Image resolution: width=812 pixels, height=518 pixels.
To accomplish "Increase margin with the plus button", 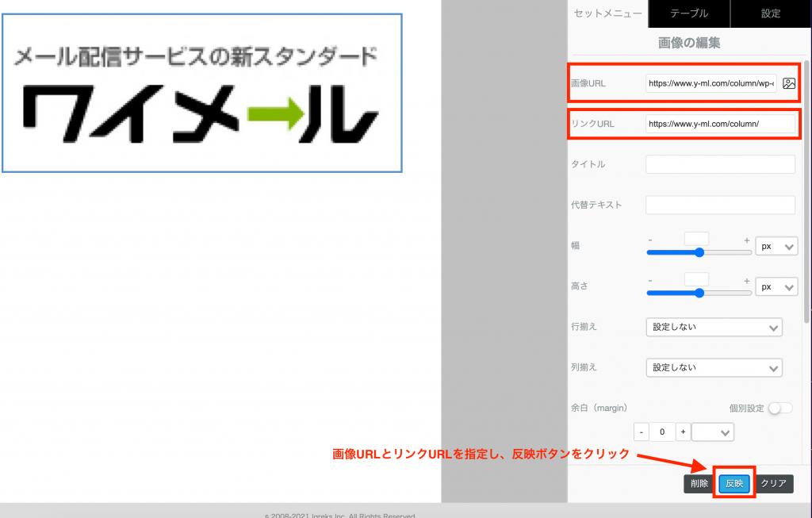I will click(x=683, y=432).
